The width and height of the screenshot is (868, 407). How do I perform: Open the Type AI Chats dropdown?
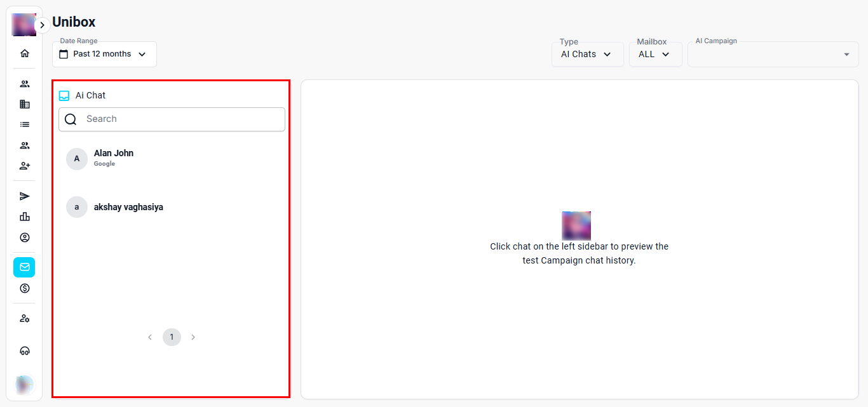(x=587, y=55)
